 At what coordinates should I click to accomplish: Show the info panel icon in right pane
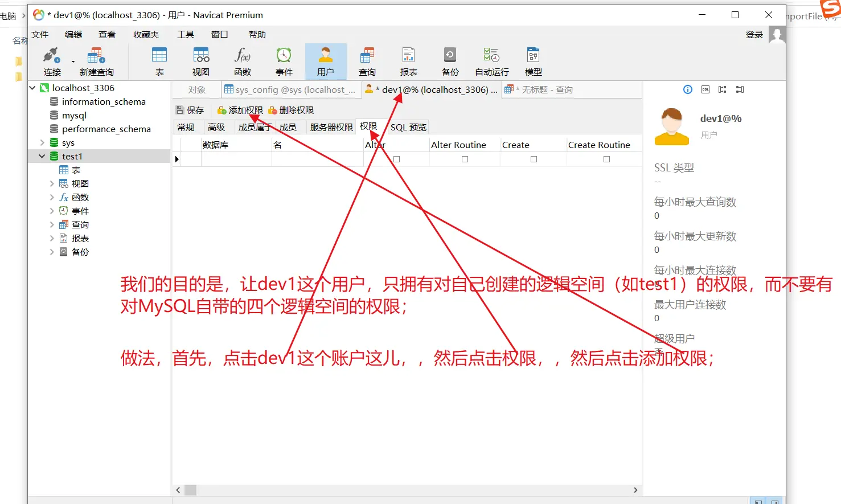[688, 89]
